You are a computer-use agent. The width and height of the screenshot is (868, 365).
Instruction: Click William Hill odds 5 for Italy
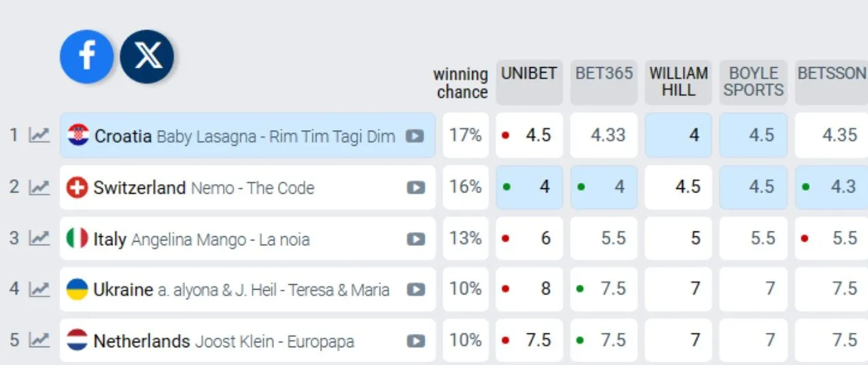pos(678,238)
